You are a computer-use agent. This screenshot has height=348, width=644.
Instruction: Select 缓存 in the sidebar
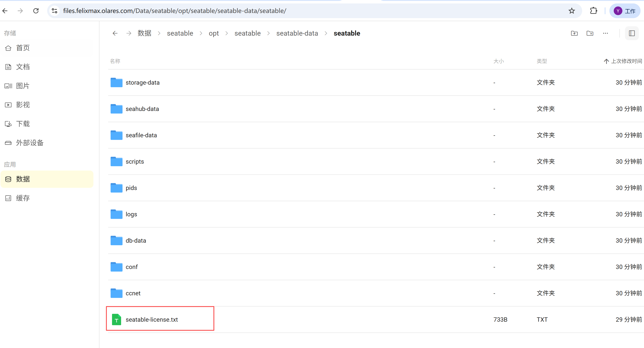23,198
